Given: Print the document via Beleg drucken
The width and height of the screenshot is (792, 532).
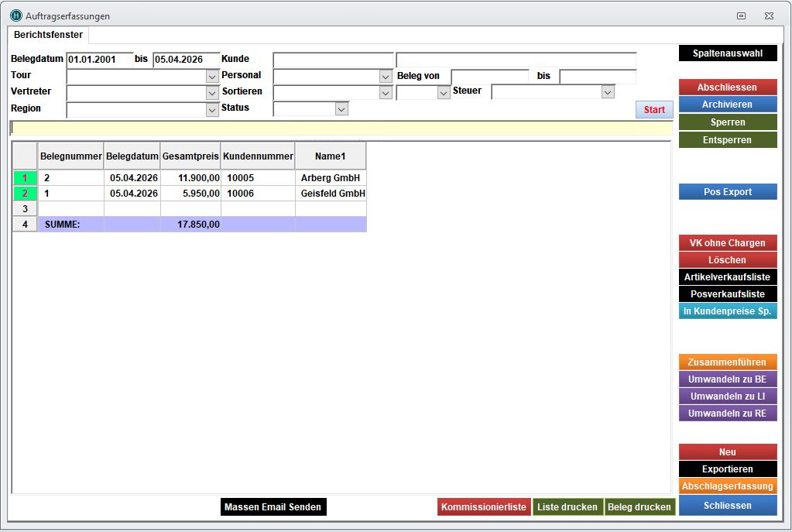Looking at the screenshot, I should (x=639, y=507).
